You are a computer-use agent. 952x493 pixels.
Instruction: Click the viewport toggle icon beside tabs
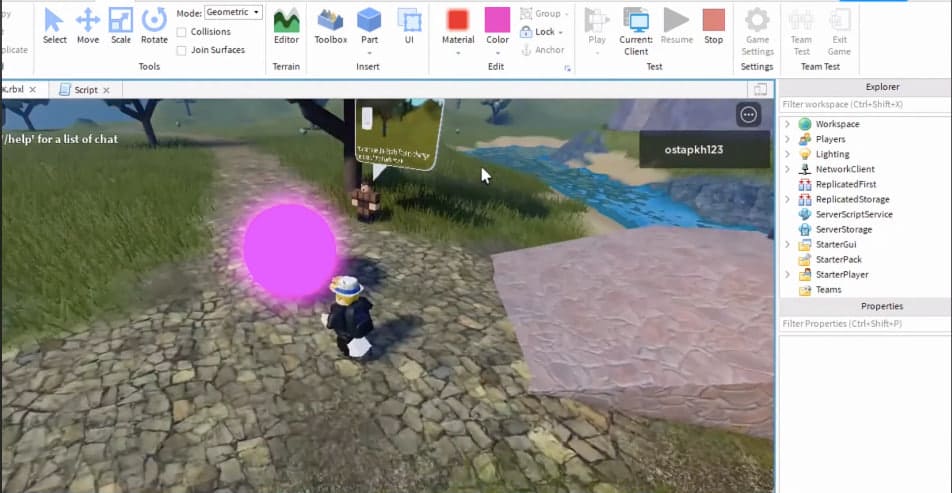[760, 89]
